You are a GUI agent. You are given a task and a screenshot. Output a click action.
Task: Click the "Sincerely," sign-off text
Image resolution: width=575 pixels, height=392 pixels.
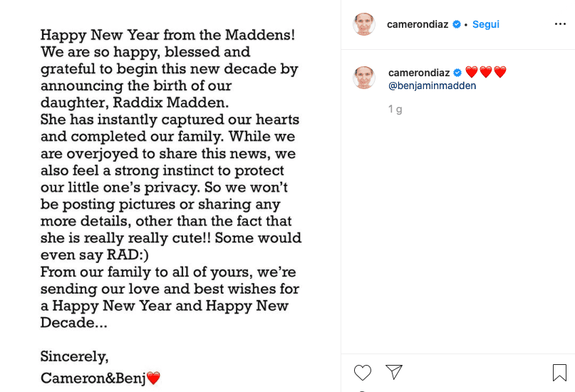click(74, 356)
